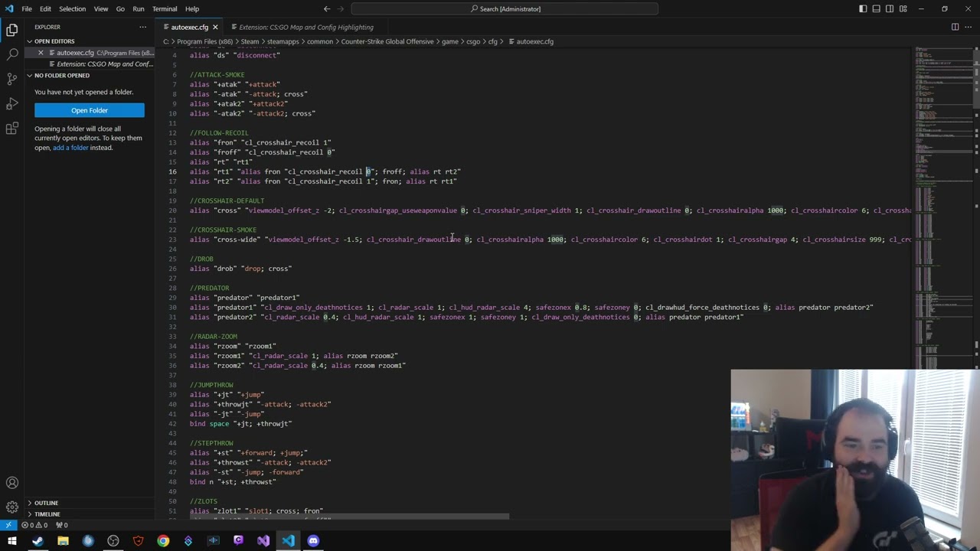Open the Run and Debug view

[x=11, y=103]
